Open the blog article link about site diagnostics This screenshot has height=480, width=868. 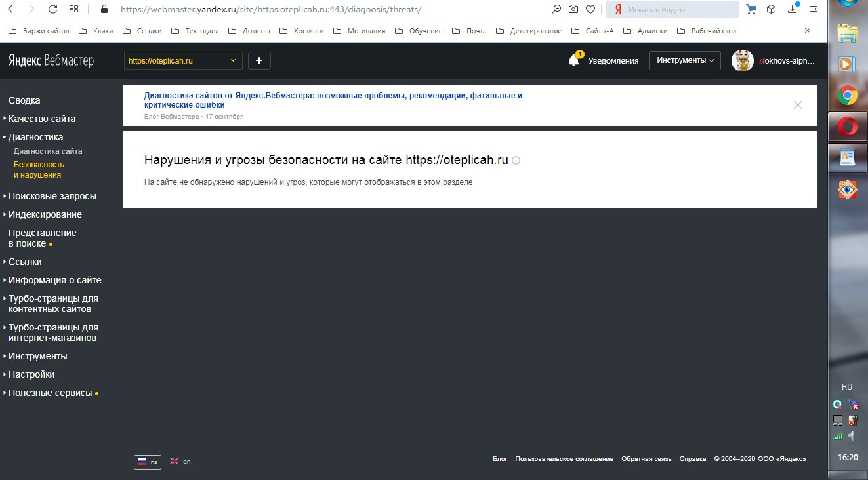(x=333, y=100)
